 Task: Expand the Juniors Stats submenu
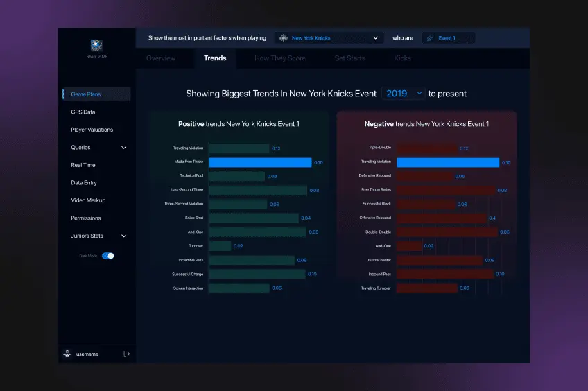pos(124,236)
